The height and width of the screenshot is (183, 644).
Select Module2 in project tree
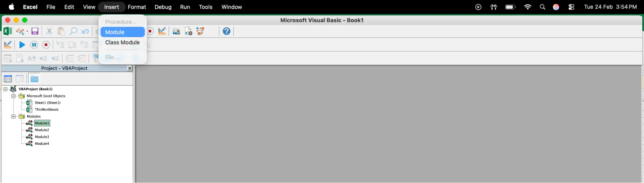(42, 130)
